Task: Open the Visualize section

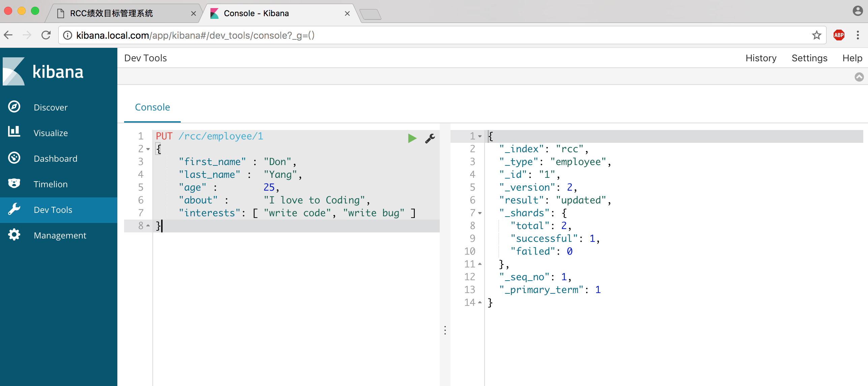Action: click(51, 133)
